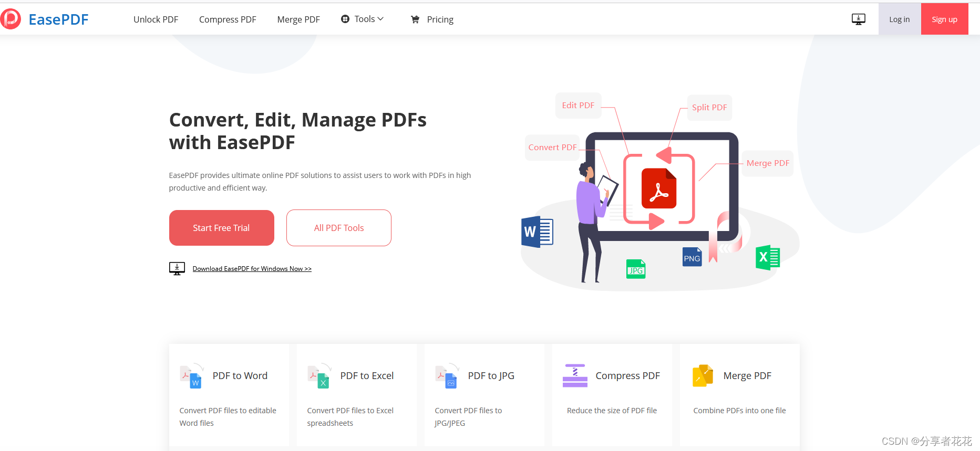Viewport: 980px width, 451px height.
Task: Click the Start Free Trial button
Action: coord(222,228)
